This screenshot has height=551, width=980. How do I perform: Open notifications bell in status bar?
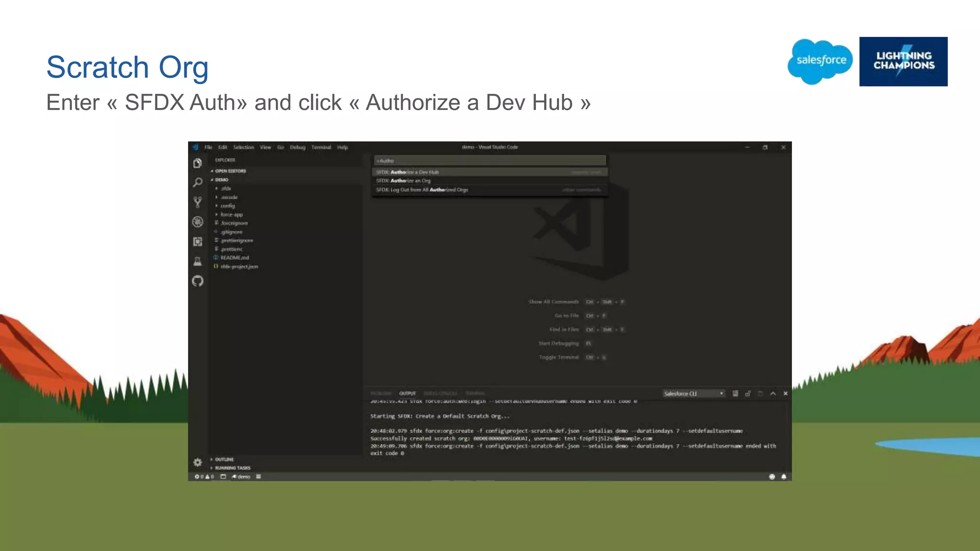(784, 477)
